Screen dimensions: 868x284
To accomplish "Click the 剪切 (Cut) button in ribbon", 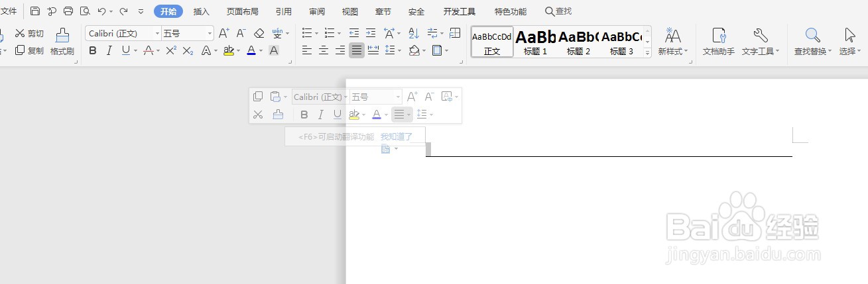I will [29, 33].
